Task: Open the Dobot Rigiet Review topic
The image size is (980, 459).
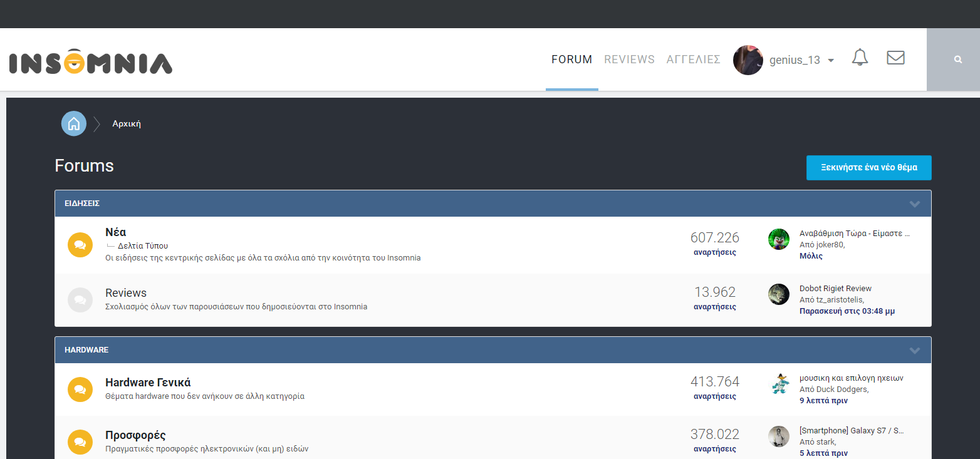Action: [x=836, y=289]
